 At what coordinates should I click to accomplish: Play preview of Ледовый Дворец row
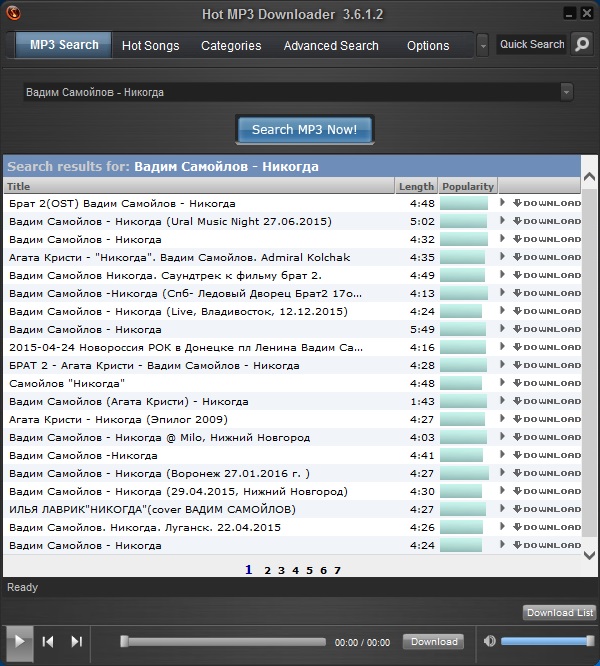click(502, 293)
